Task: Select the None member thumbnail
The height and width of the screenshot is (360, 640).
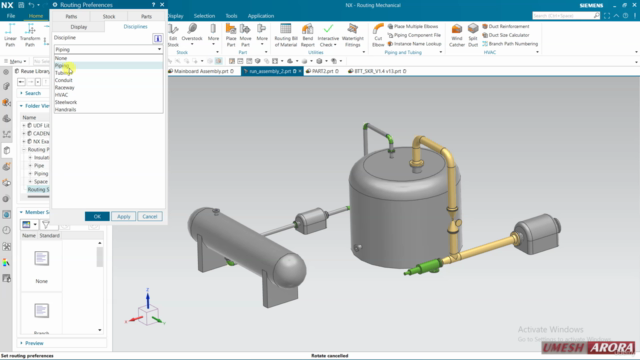Action: [x=41, y=267]
